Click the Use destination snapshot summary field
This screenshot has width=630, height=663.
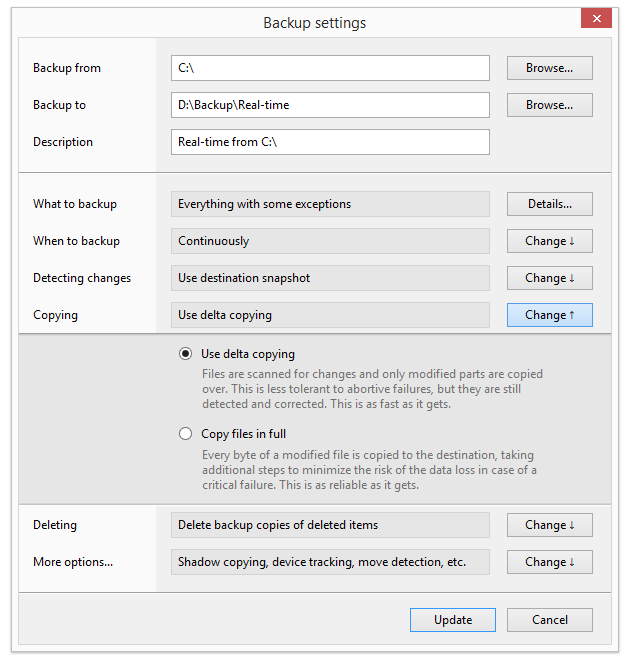(330, 278)
